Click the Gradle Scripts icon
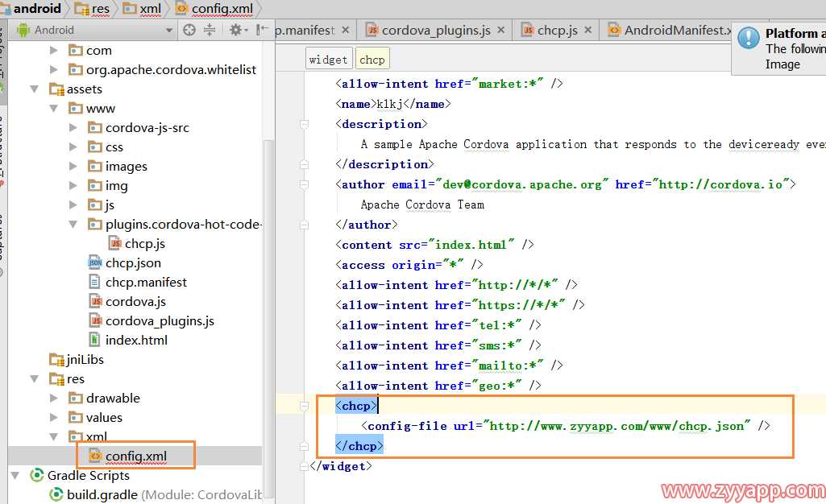This screenshot has height=504, width=826. 37,476
